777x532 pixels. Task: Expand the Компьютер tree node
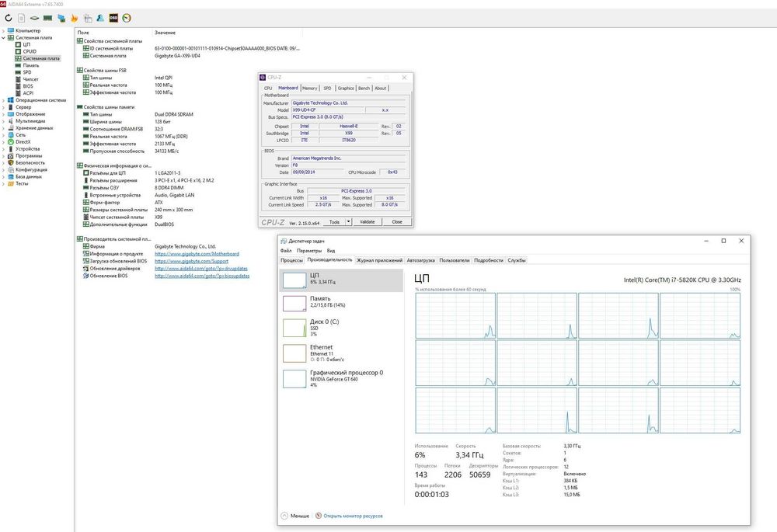3,30
